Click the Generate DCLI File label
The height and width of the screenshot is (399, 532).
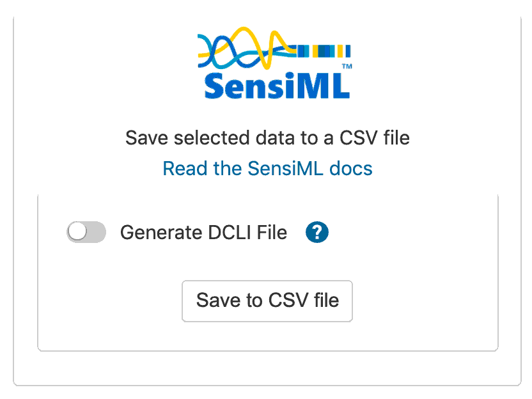(203, 233)
